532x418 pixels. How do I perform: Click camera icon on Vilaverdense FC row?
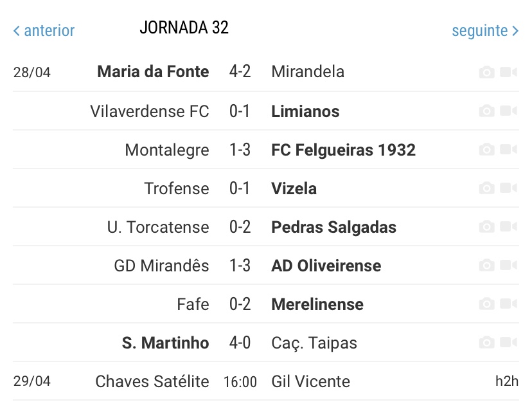click(x=486, y=111)
